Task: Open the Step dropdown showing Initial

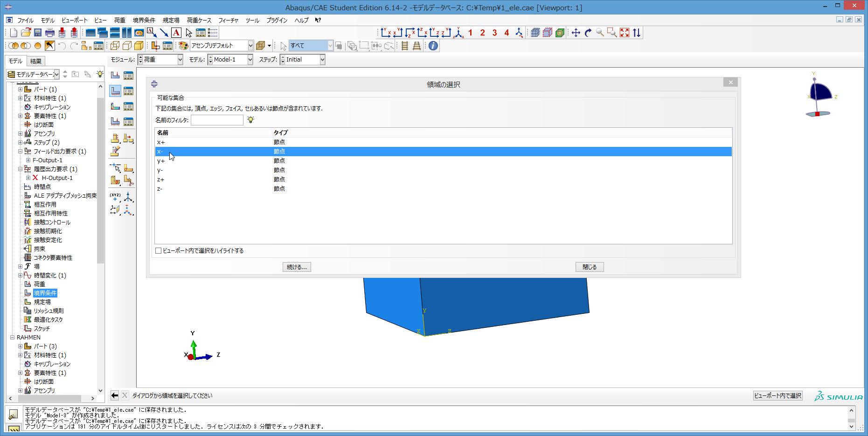Action: pos(302,60)
